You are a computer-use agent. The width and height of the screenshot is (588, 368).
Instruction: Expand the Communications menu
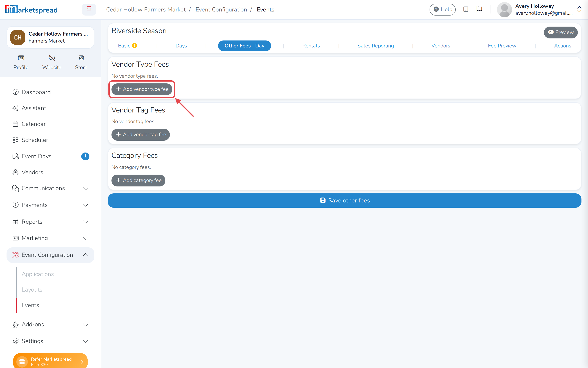coord(50,188)
